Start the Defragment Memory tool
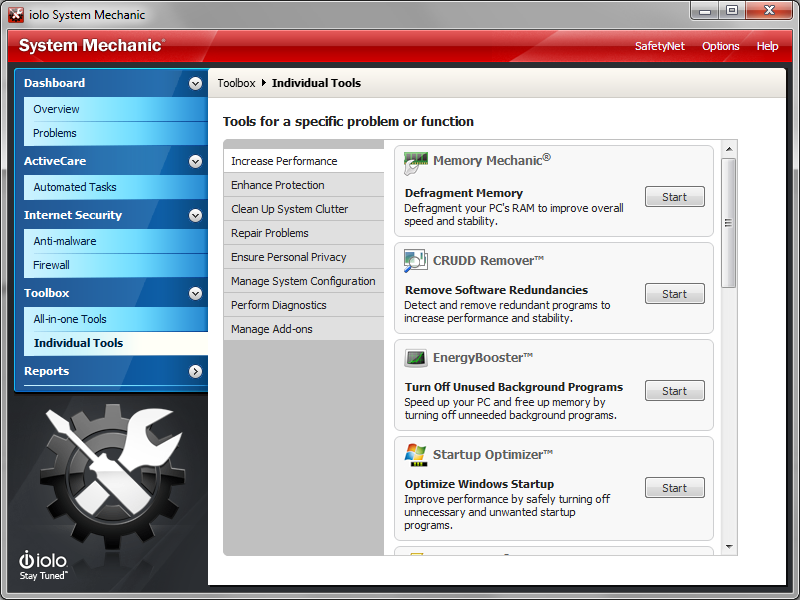The height and width of the screenshot is (600, 800). click(674, 197)
